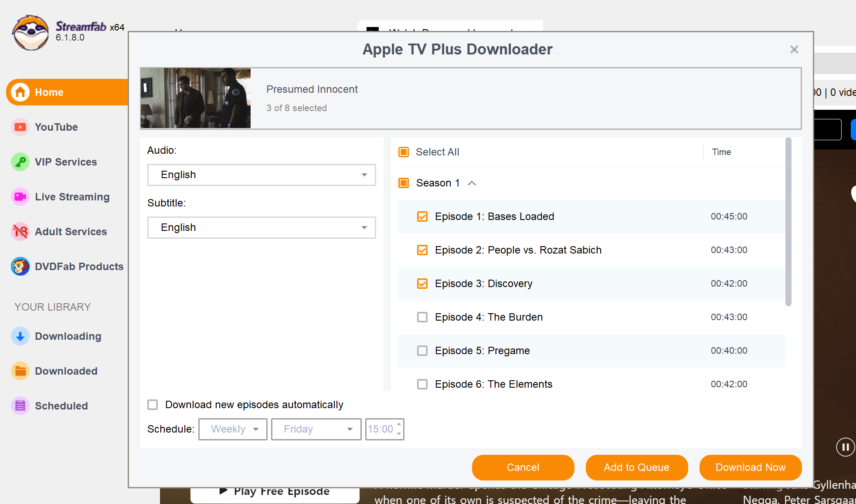Click the '3 of 8 selected' text
This screenshot has height=504, width=856.
pyautogui.click(x=296, y=108)
